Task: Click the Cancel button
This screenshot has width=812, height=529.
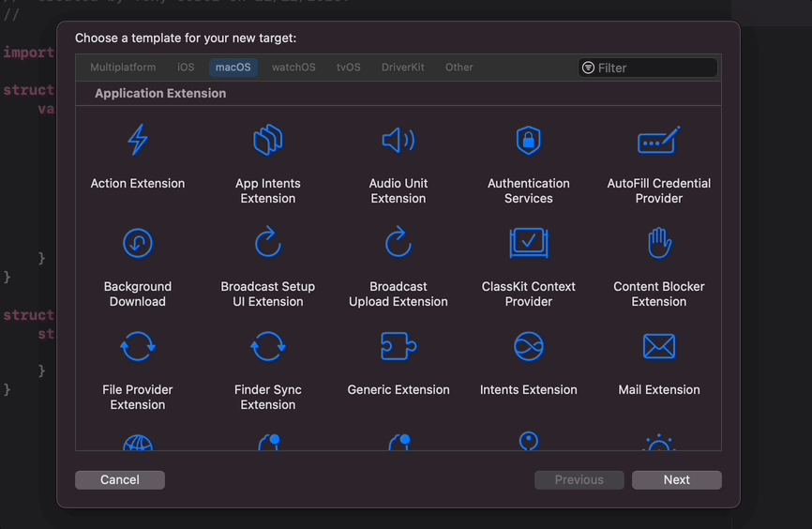Action: pos(120,480)
